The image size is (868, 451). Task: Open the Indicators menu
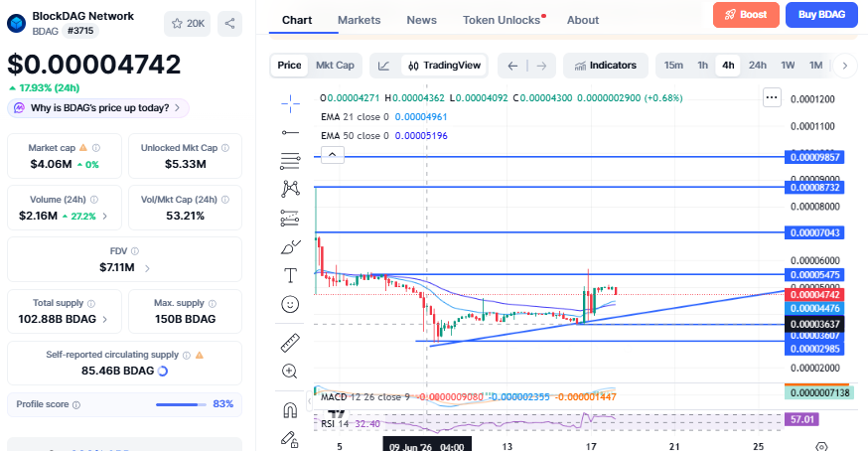coord(606,66)
